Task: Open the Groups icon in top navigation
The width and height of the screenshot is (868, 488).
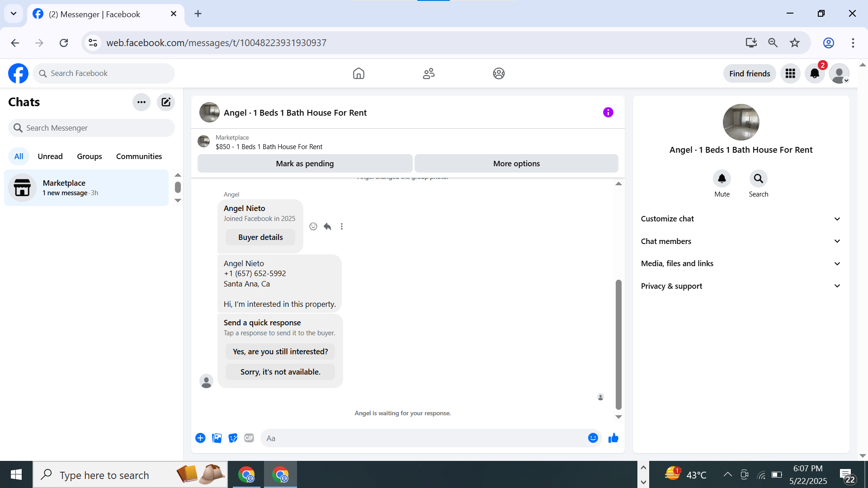Action: coord(499,73)
